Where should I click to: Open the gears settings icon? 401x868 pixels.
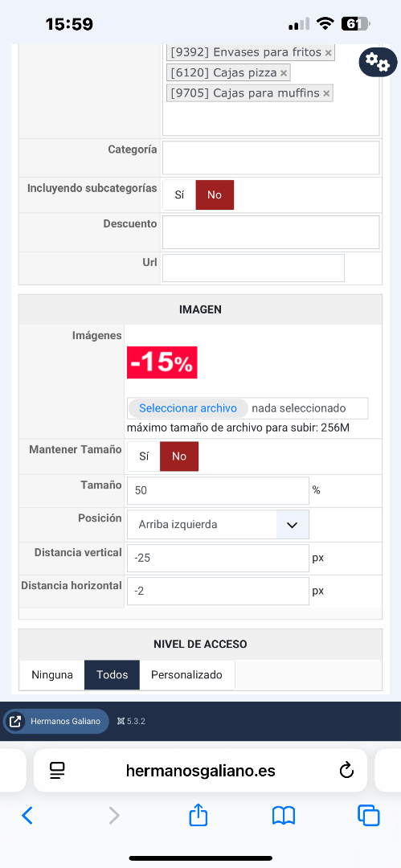(x=378, y=62)
